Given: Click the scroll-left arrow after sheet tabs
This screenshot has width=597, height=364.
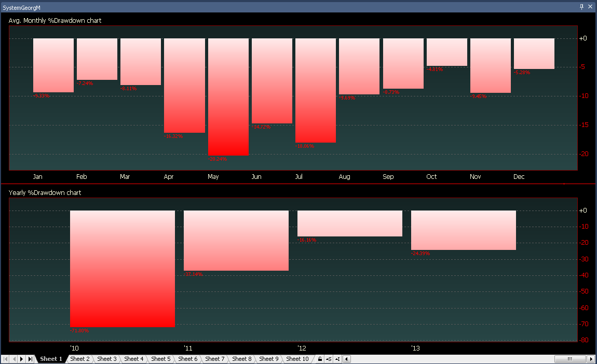Looking at the screenshot, I should point(346,359).
